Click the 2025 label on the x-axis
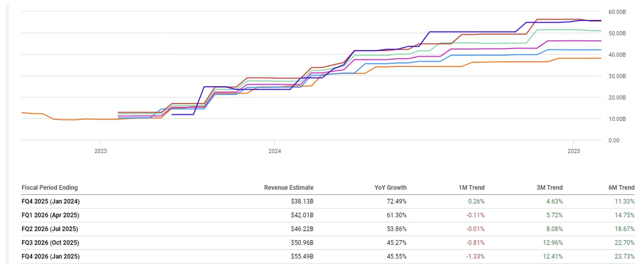This screenshot has height=270, width=644. [x=574, y=151]
